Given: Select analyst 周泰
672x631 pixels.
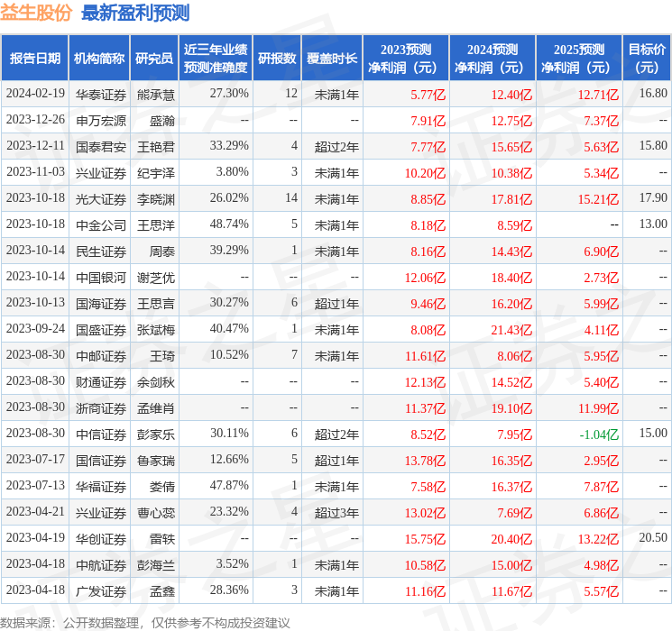Looking at the screenshot, I should (x=162, y=251).
